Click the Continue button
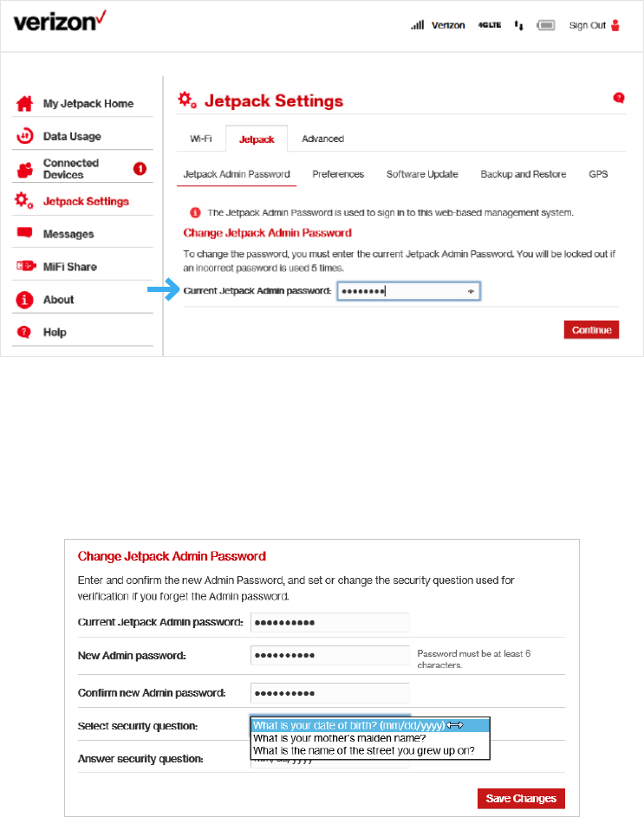 coord(591,330)
